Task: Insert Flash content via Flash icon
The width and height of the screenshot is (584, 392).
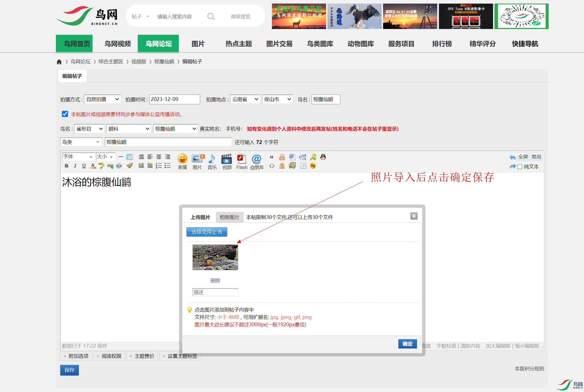Action: pyautogui.click(x=241, y=162)
